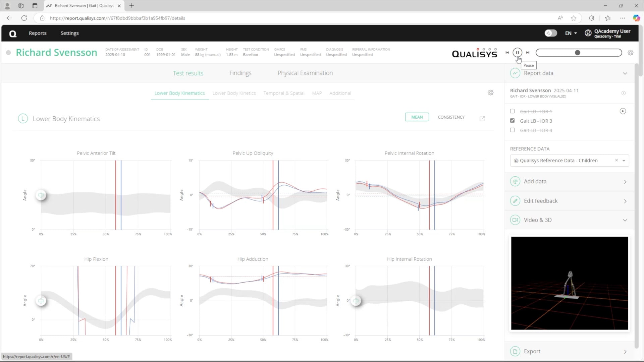
Task: Enable the Gait LB - IOR 4 checkbox
Action: [512, 130]
